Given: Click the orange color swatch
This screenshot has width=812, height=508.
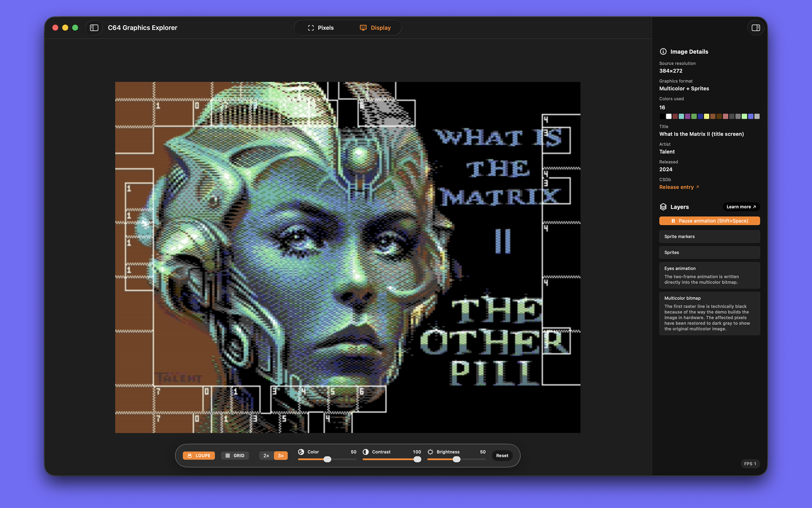Looking at the screenshot, I should (x=713, y=117).
